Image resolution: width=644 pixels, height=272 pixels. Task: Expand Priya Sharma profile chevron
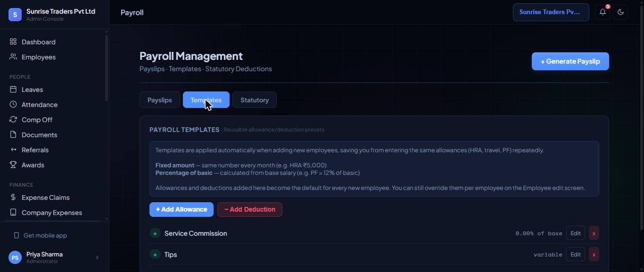(97, 257)
